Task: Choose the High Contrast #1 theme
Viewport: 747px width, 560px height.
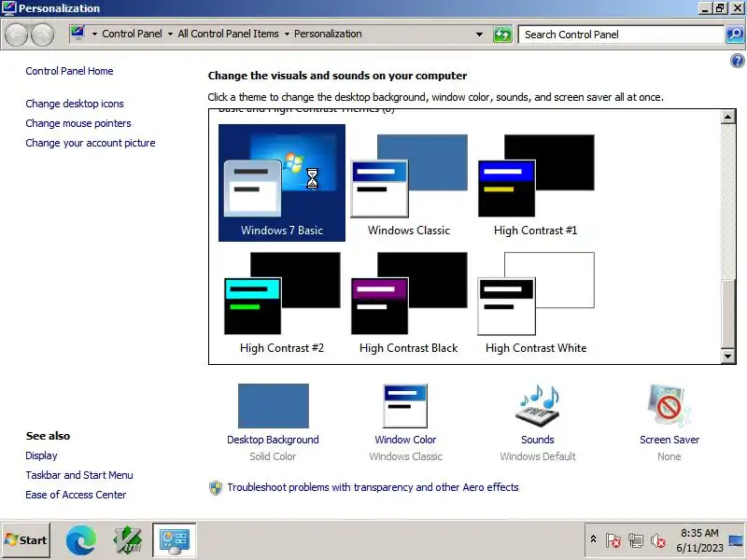Action: (536, 183)
